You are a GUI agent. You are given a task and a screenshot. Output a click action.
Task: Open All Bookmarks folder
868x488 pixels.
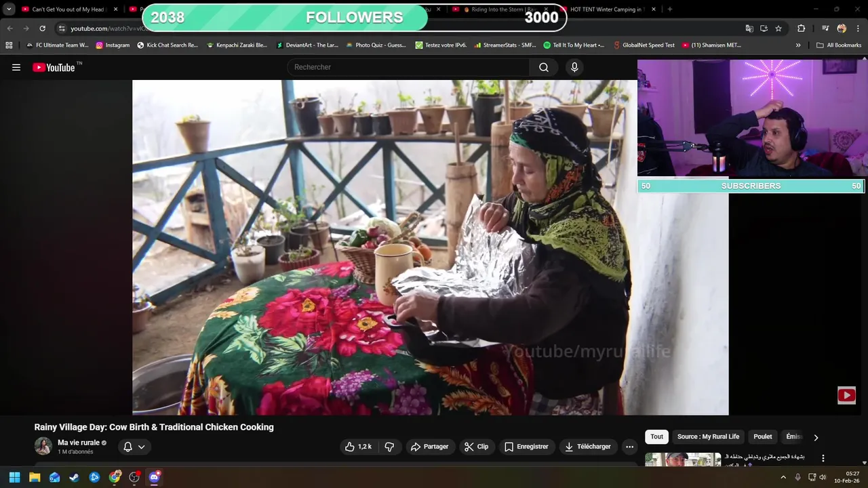click(x=839, y=45)
